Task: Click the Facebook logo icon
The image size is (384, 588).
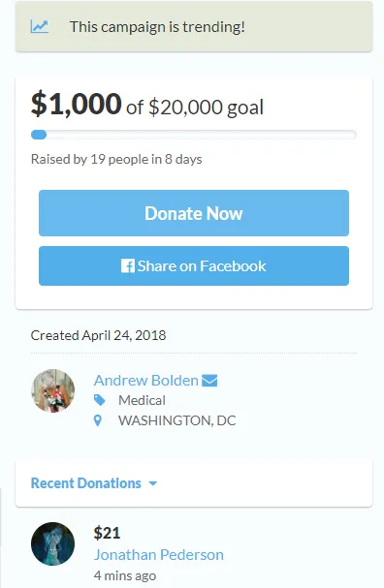Action: pyautogui.click(x=128, y=265)
